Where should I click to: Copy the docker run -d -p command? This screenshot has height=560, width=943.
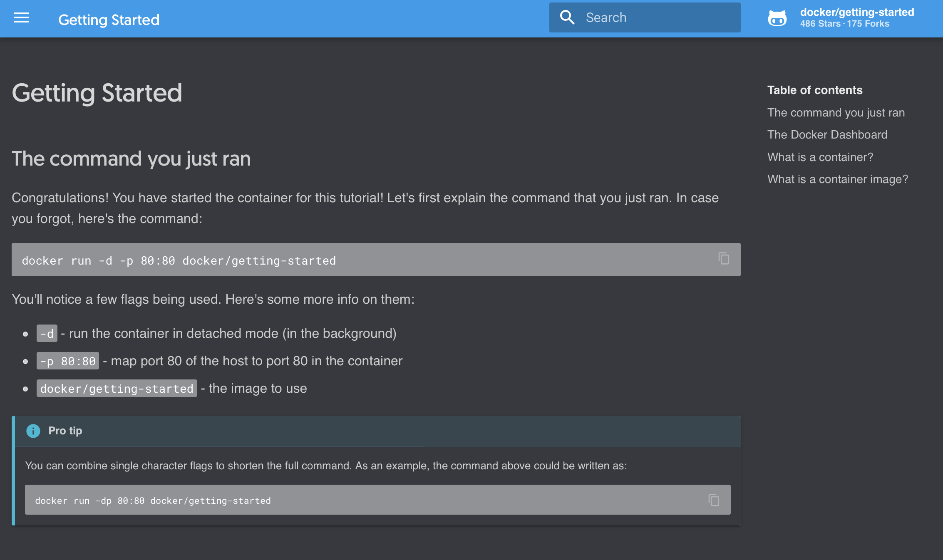point(724,259)
